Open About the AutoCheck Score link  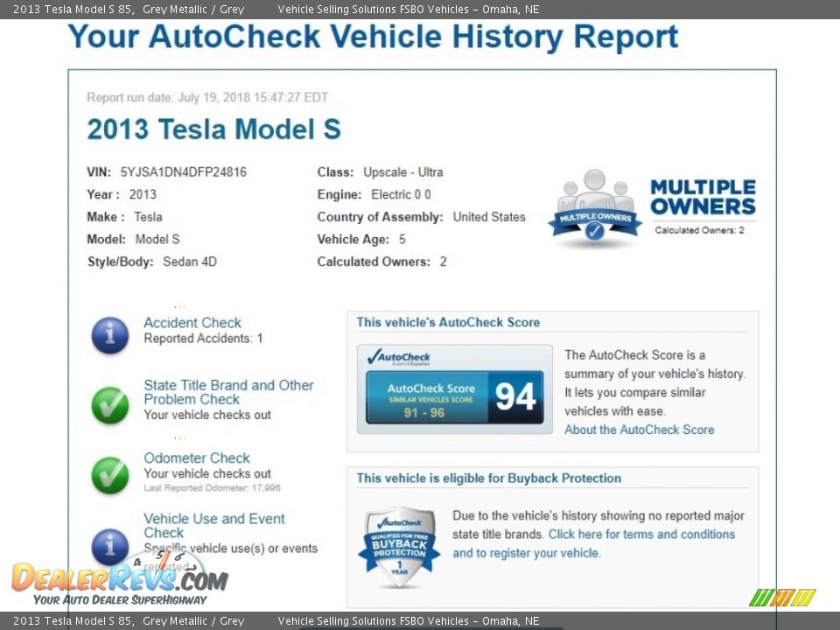[x=639, y=430]
